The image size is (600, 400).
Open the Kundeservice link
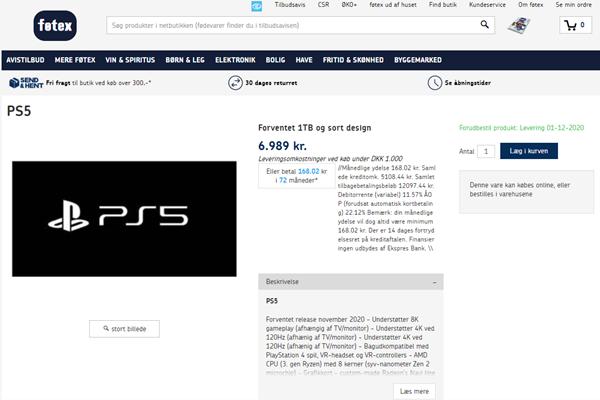pyautogui.click(x=487, y=5)
